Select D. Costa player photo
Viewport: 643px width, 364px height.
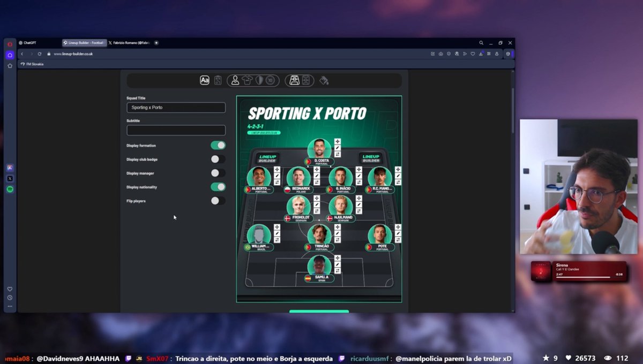[319, 148]
